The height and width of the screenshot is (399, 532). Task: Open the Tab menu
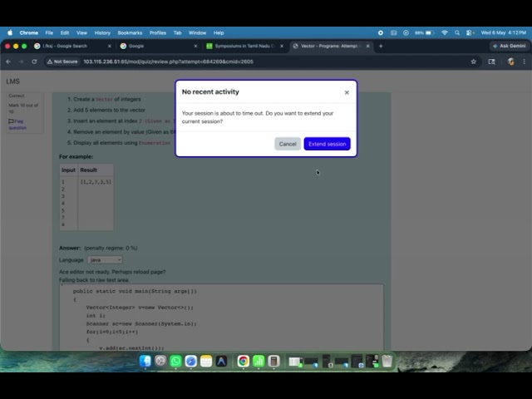177,33
